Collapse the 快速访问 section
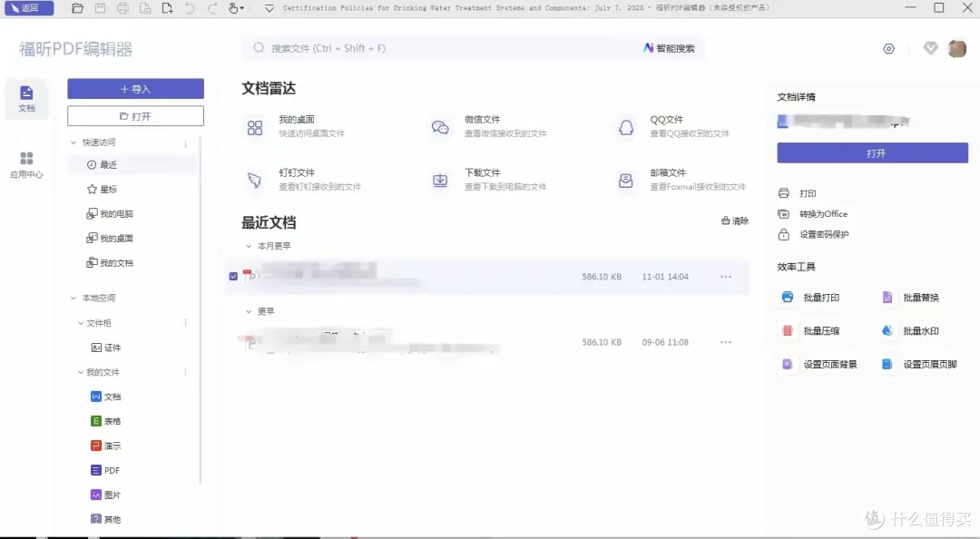This screenshot has width=980, height=539. pyautogui.click(x=73, y=142)
